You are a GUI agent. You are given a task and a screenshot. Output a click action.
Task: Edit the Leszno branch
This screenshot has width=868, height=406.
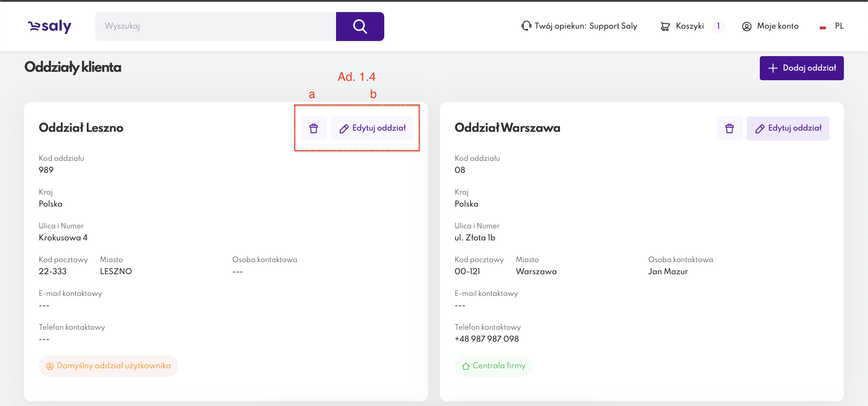tap(372, 128)
